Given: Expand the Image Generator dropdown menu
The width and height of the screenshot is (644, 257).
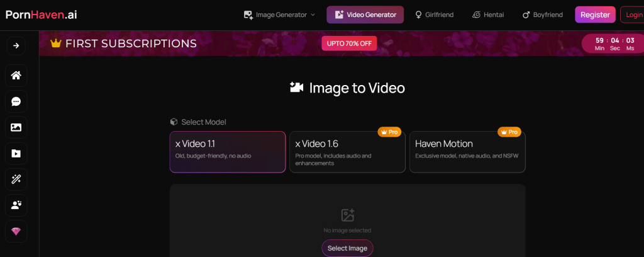Looking at the screenshot, I should tap(279, 14).
